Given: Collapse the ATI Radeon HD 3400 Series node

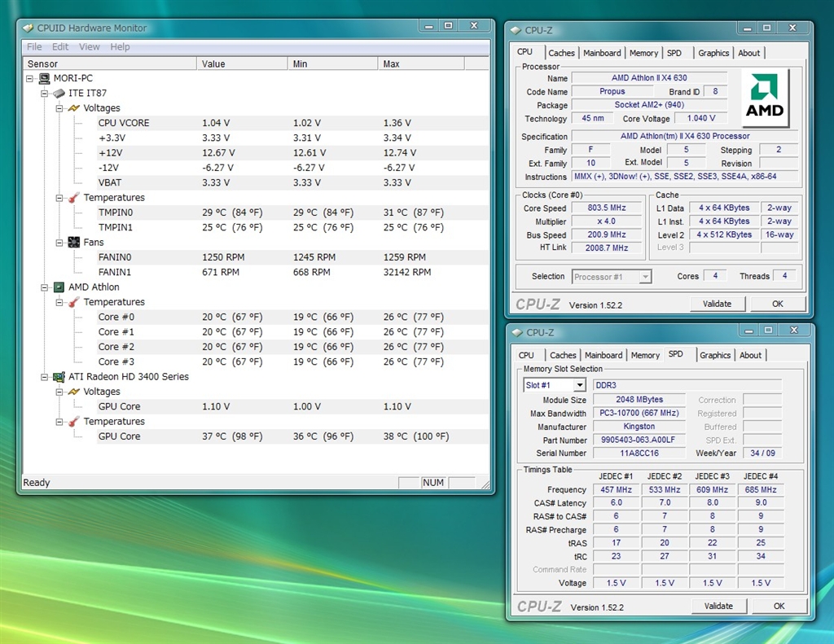Looking at the screenshot, I should click(x=45, y=377).
